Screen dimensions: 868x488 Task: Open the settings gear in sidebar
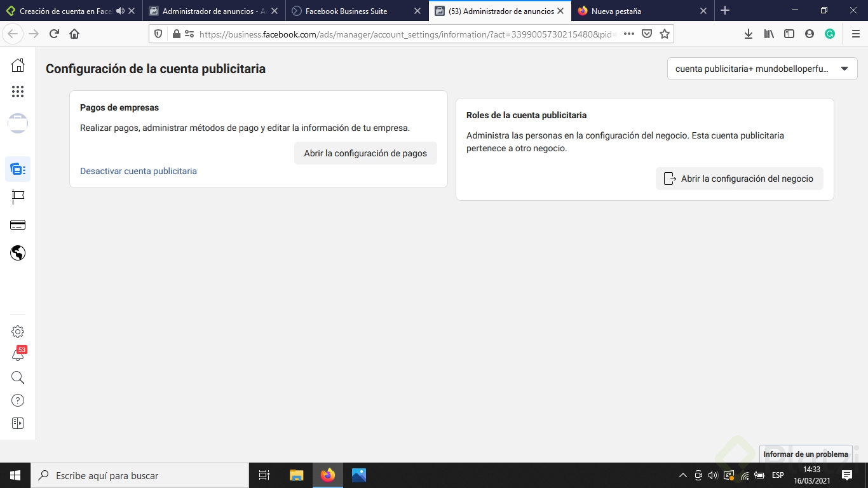coord(18,332)
